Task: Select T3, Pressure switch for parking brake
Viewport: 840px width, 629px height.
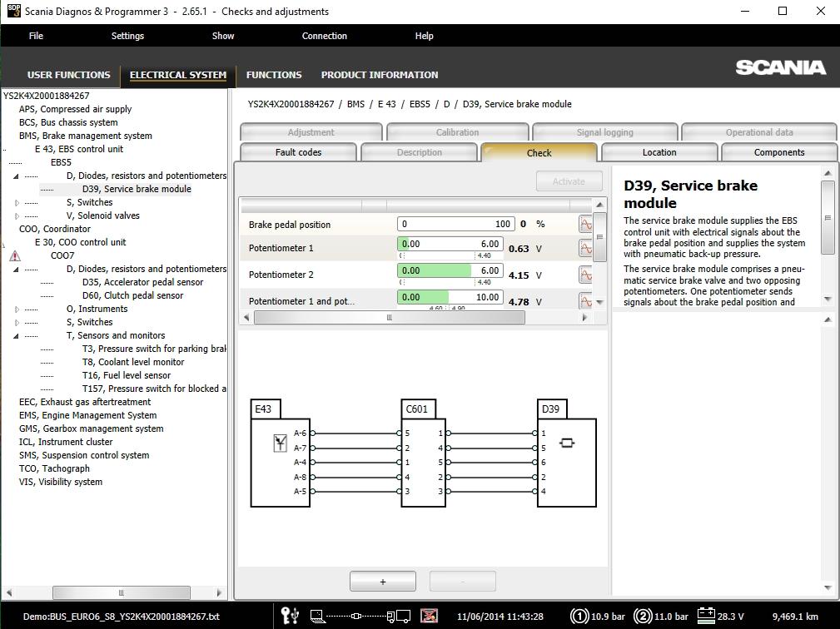Action: click(x=154, y=349)
